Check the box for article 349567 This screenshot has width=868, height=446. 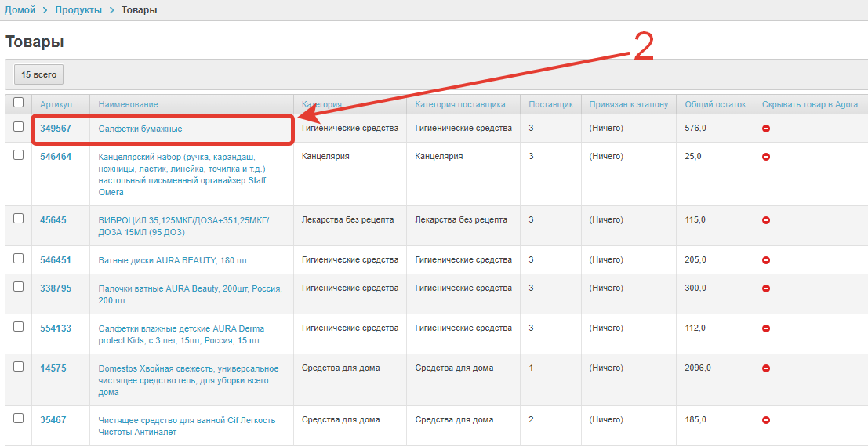[x=18, y=127]
